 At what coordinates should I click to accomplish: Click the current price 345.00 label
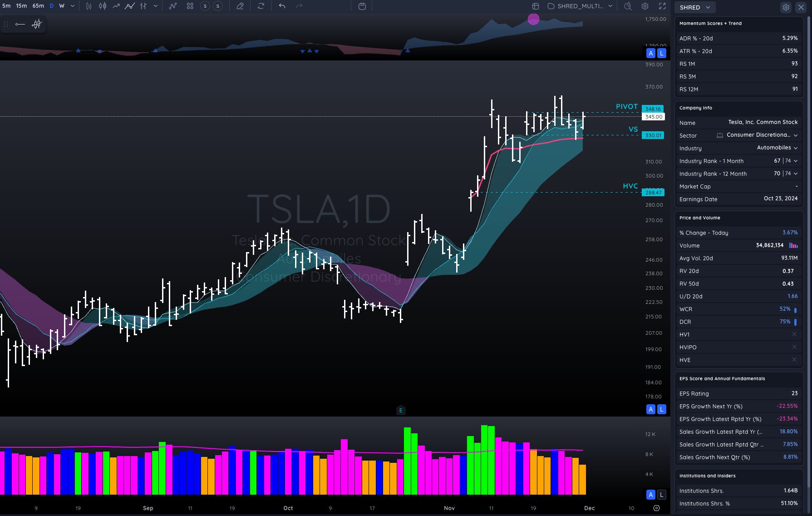654,117
